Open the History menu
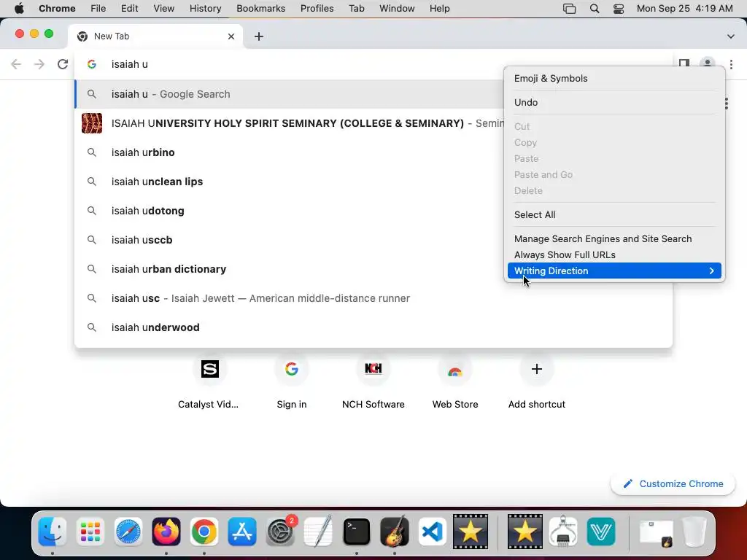 (x=205, y=9)
